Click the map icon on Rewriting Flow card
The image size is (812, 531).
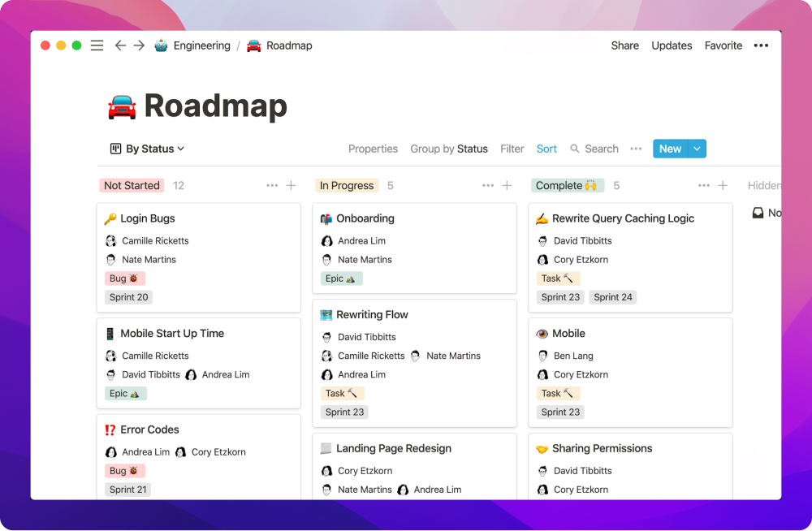coord(326,315)
